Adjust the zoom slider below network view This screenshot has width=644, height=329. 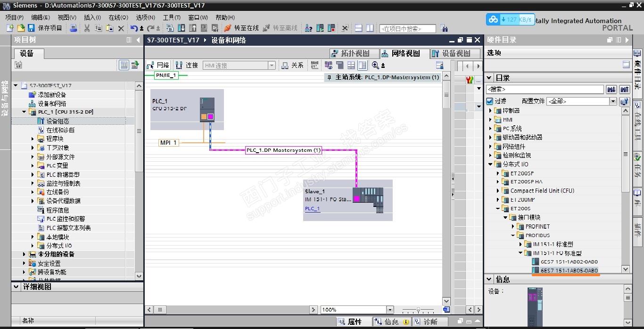pos(418,310)
